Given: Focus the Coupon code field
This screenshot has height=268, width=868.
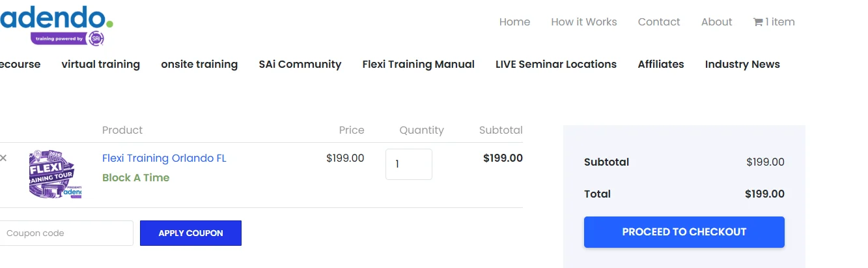Looking at the screenshot, I should [x=66, y=233].
